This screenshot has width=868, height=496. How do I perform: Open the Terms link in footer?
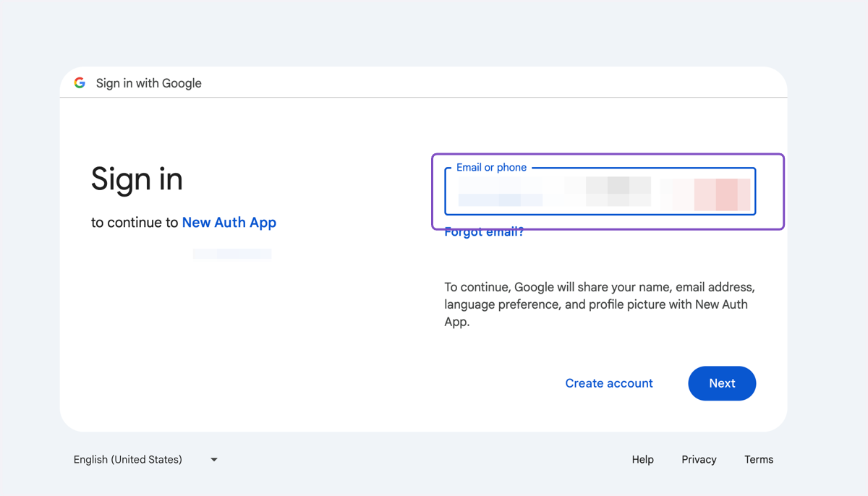click(x=759, y=460)
